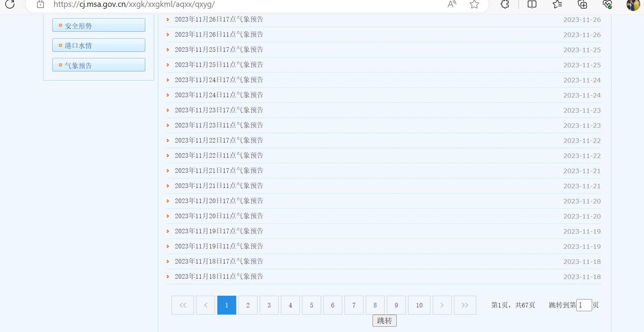Select the 安全形势 sidebar menu item

[99, 25]
